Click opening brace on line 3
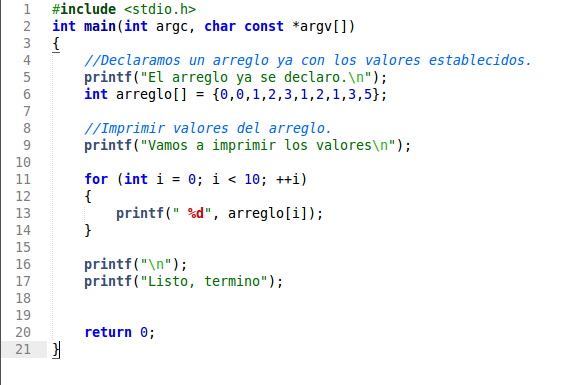Image resolution: width=585 pixels, height=385 pixels. 56,43
